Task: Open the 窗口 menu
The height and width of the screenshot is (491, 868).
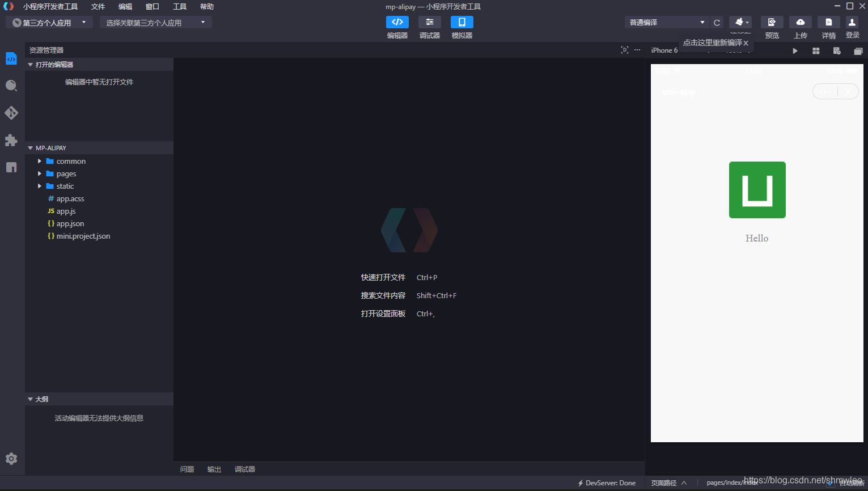Action: click(153, 7)
